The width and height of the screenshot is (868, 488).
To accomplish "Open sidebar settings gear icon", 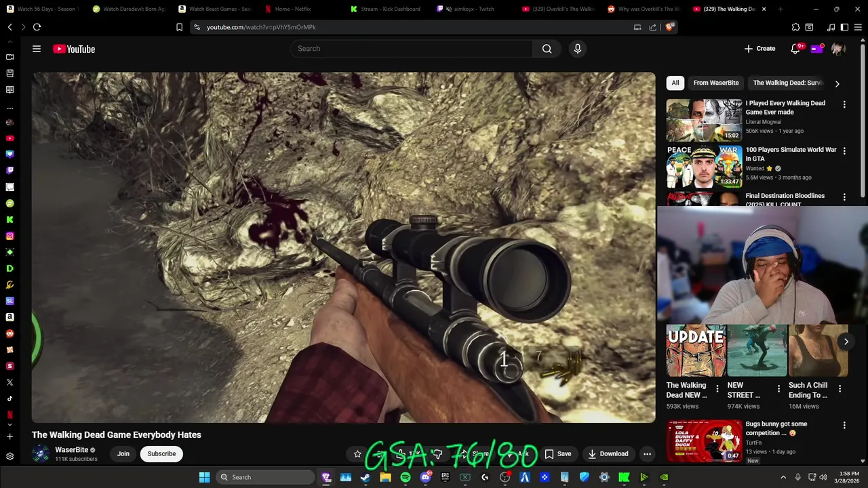I will (x=9, y=456).
